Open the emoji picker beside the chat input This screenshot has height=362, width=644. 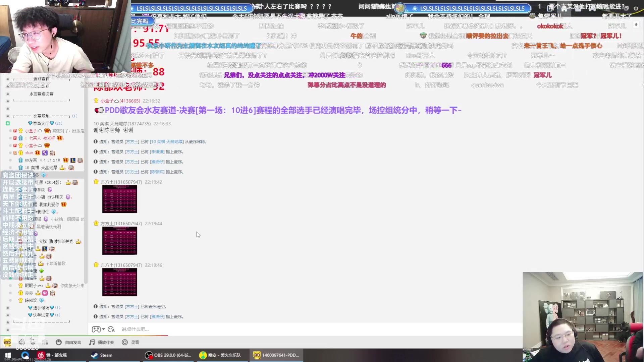[x=111, y=329]
